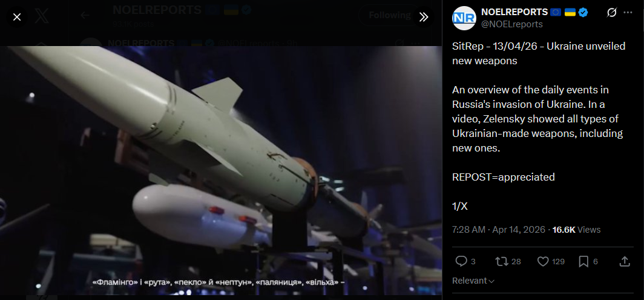The height and width of the screenshot is (300, 644).
Task: Open the @NOELreports handle link
Action: [x=512, y=24]
